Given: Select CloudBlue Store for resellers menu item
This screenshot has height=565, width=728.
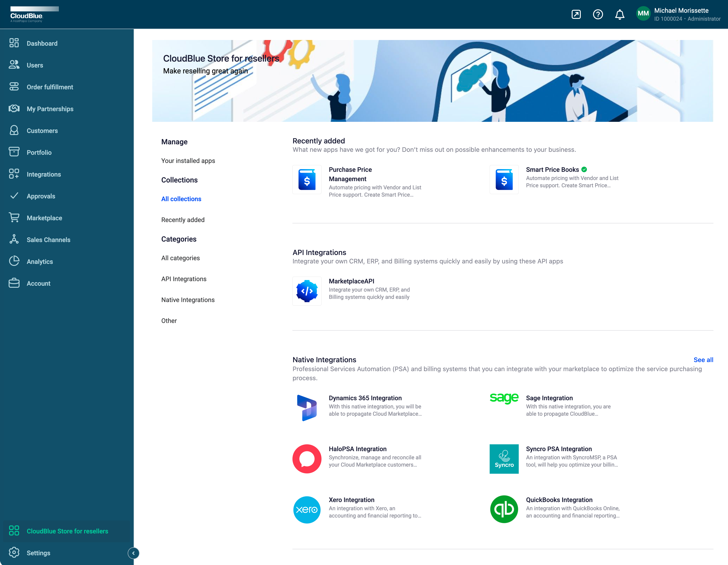Looking at the screenshot, I should tap(67, 531).
